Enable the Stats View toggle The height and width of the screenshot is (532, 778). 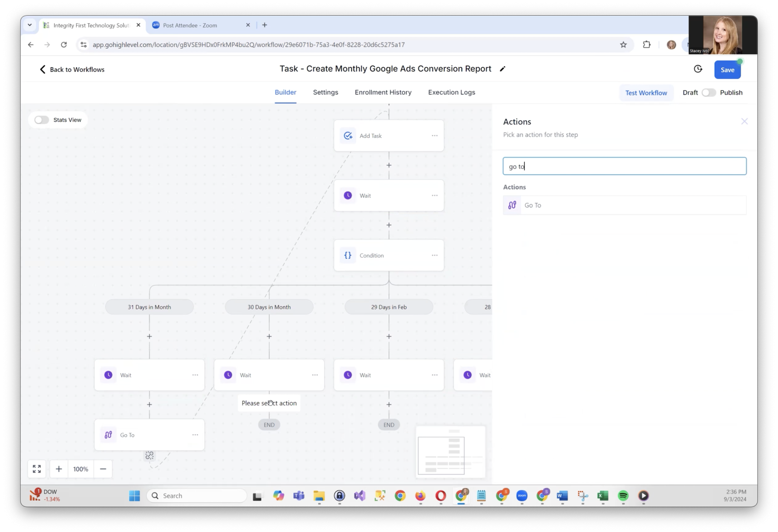coord(42,119)
